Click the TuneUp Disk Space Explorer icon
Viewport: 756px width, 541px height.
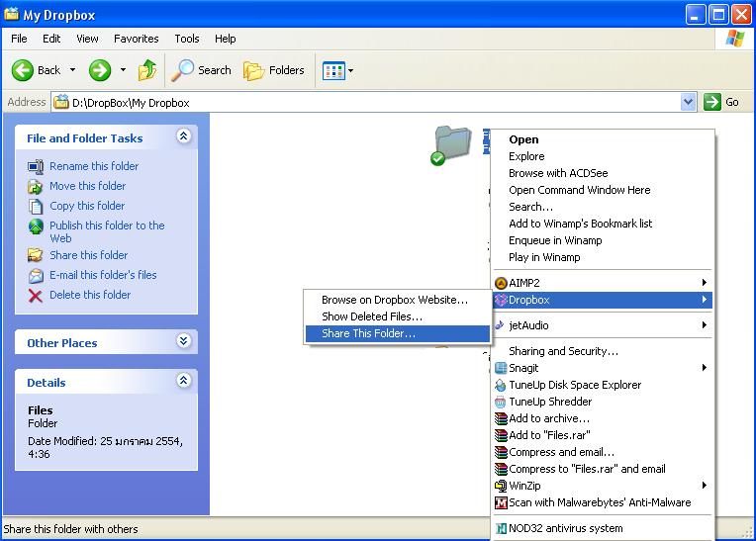coord(501,385)
